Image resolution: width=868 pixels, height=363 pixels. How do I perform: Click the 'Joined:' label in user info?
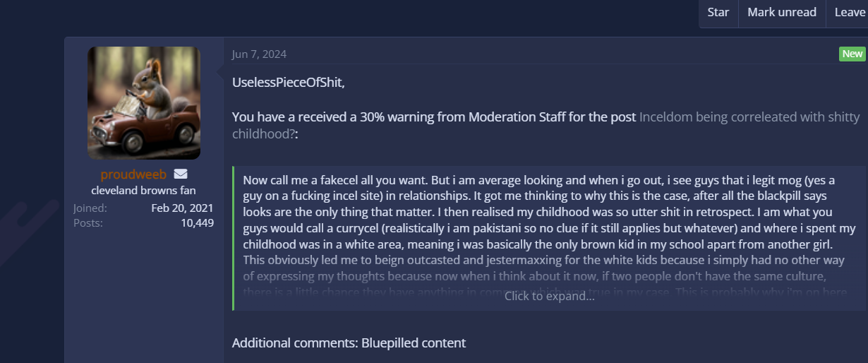(90, 208)
